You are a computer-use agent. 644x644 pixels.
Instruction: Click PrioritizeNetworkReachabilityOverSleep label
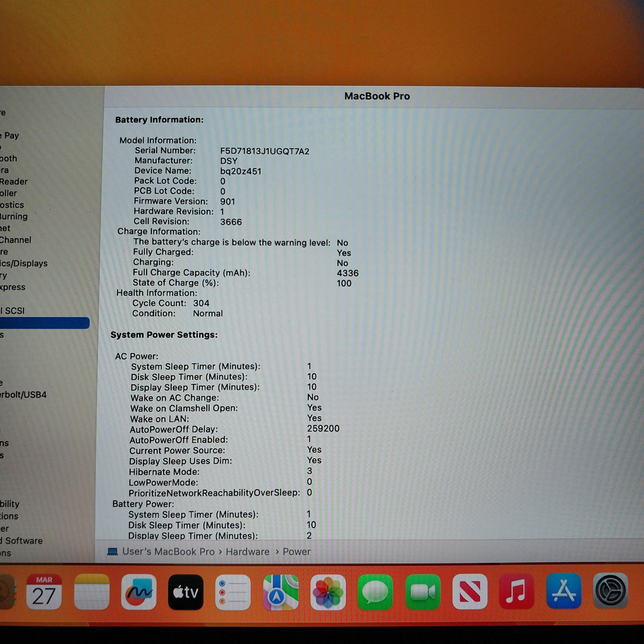pos(214,493)
